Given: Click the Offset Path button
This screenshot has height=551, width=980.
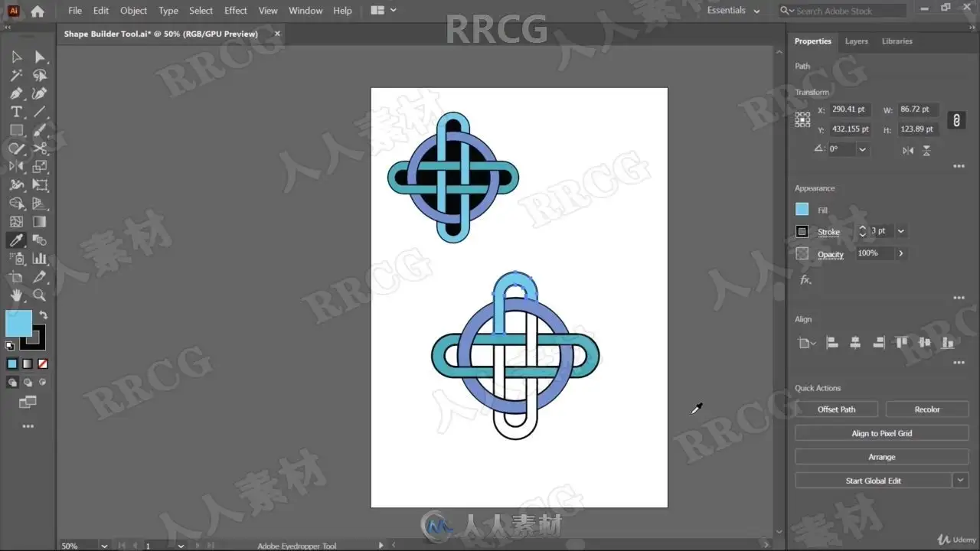Looking at the screenshot, I should (836, 409).
